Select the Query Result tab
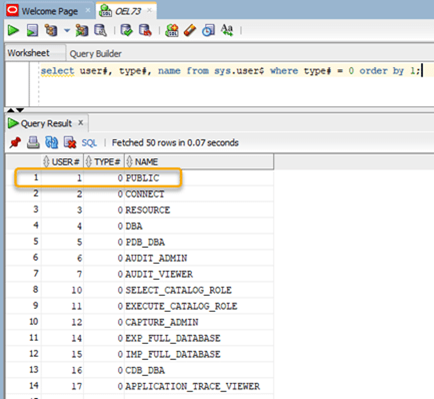The width and height of the screenshot is (434, 399). (46, 123)
